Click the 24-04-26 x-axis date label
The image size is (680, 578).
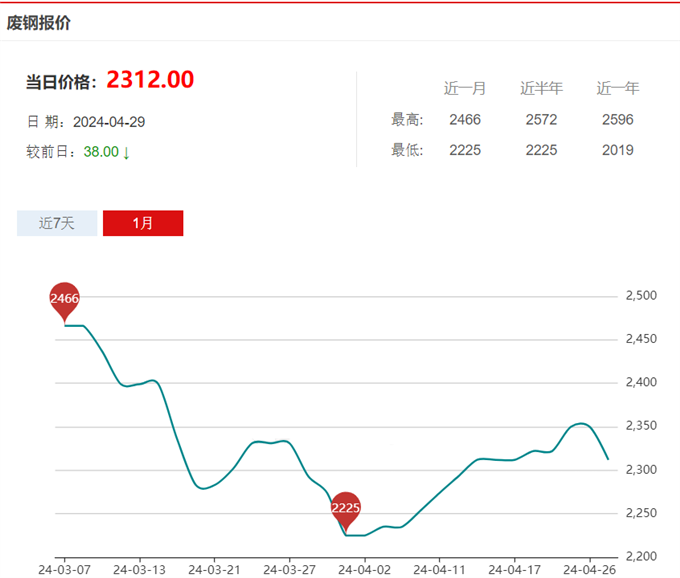589,568
